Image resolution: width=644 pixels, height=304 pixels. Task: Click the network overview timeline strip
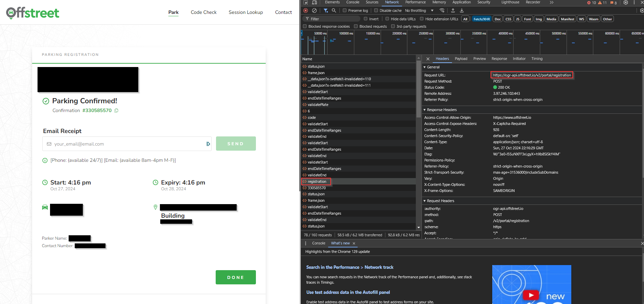[x=472, y=42]
